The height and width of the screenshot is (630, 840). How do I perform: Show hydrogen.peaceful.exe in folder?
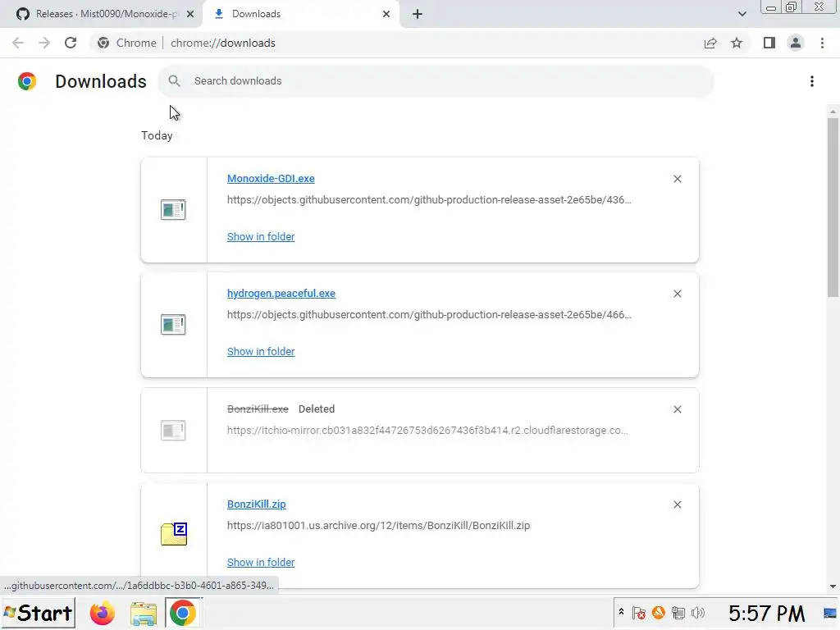click(x=261, y=351)
